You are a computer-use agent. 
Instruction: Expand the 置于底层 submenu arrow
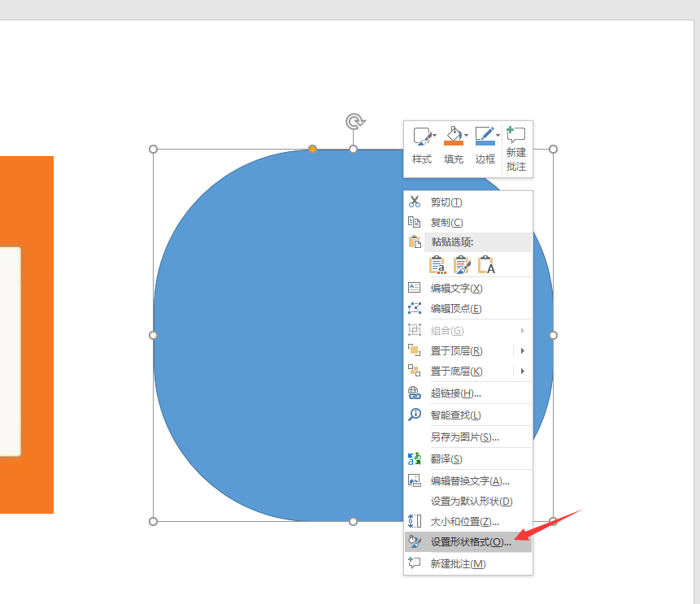522,372
